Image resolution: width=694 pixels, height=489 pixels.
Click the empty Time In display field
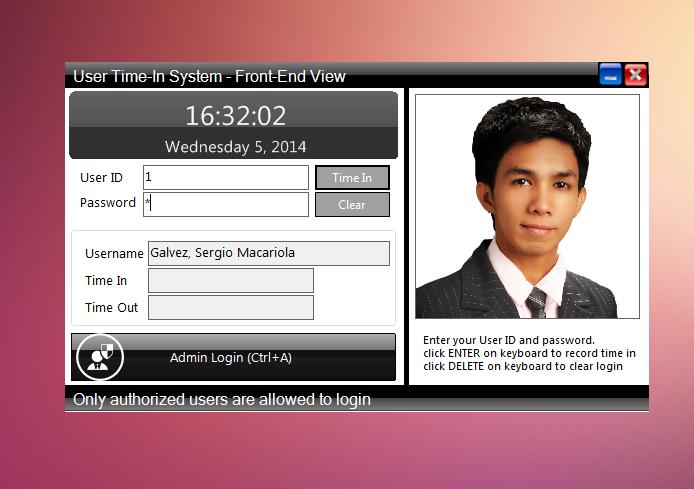click(x=231, y=280)
